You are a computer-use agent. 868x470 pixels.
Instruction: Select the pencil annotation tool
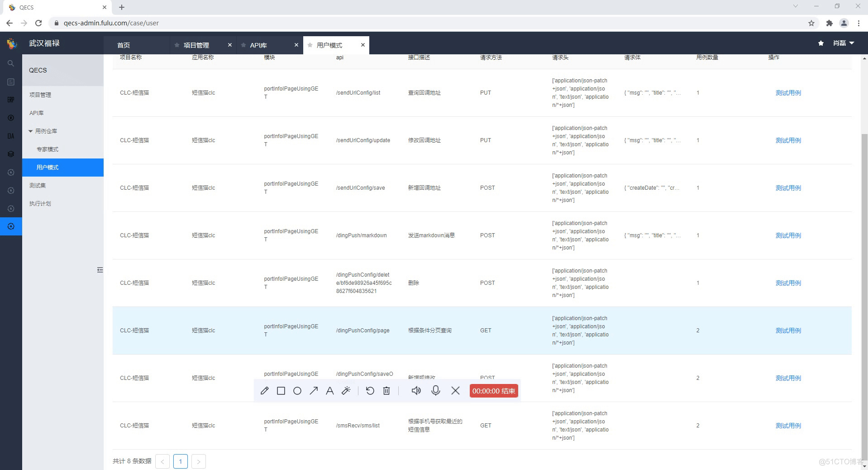pyautogui.click(x=265, y=391)
